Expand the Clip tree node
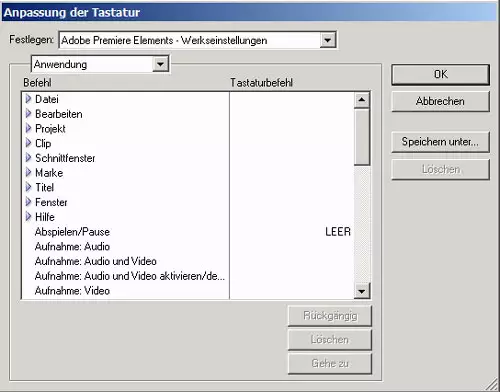 (x=28, y=143)
